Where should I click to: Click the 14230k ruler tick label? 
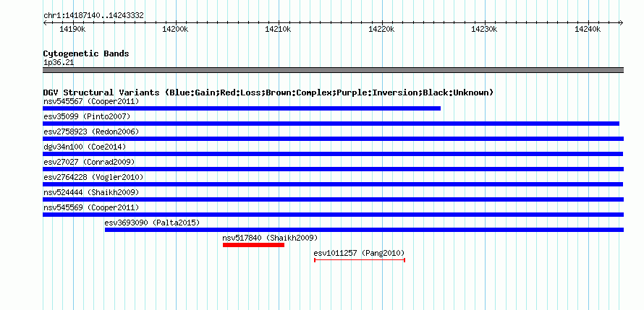pyautogui.click(x=485, y=29)
